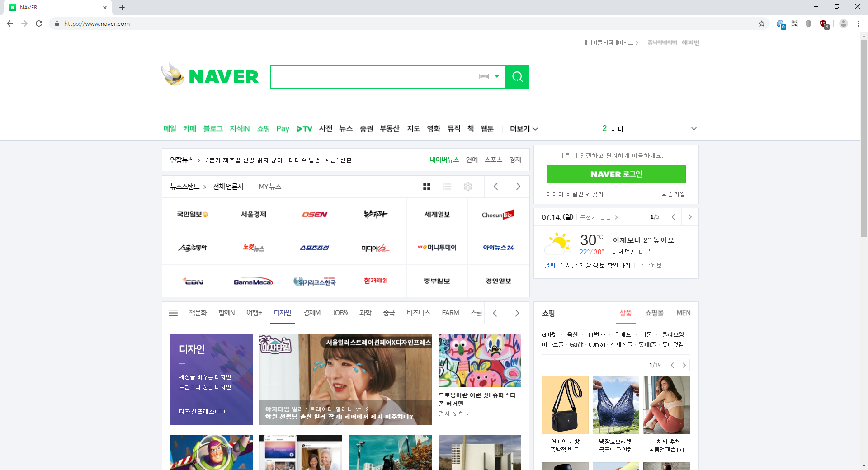Open the 디자인 purple banner card
Viewport: 868px width, 470px height.
point(211,379)
